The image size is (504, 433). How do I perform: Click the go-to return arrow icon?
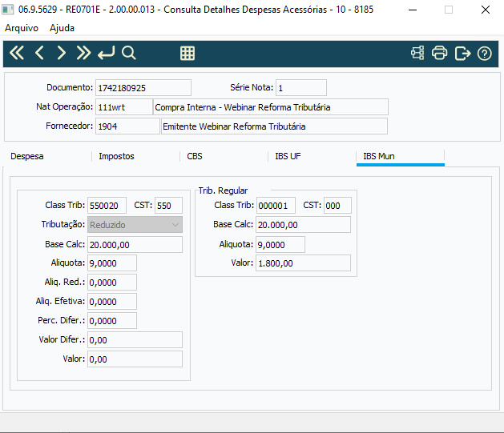(106, 53)
